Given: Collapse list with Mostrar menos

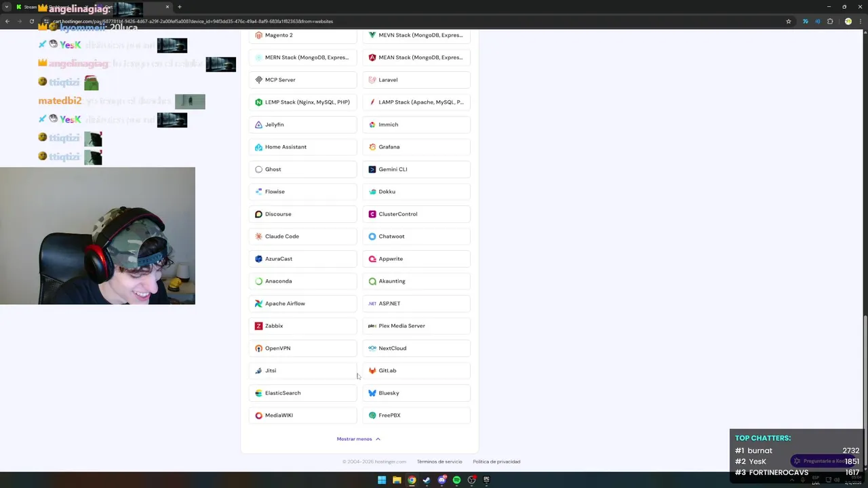Looking at the screenshot, I should [359, 439].
